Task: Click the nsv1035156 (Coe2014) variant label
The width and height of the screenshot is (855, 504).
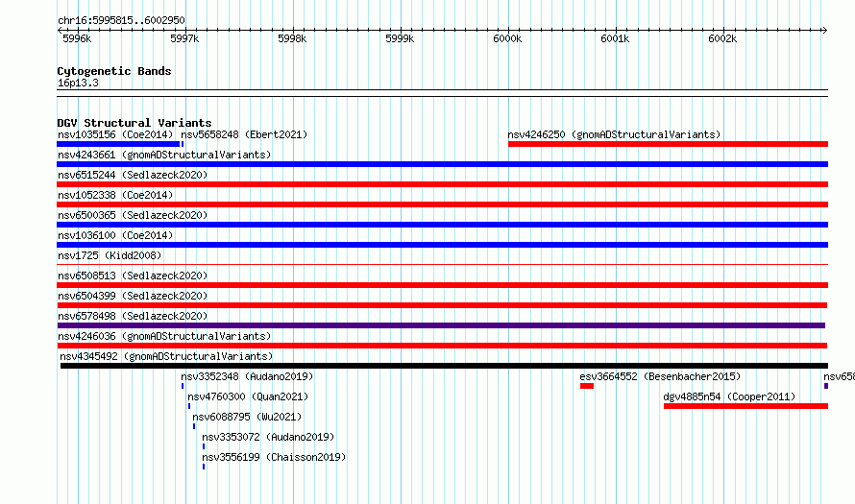Action: 115,134
